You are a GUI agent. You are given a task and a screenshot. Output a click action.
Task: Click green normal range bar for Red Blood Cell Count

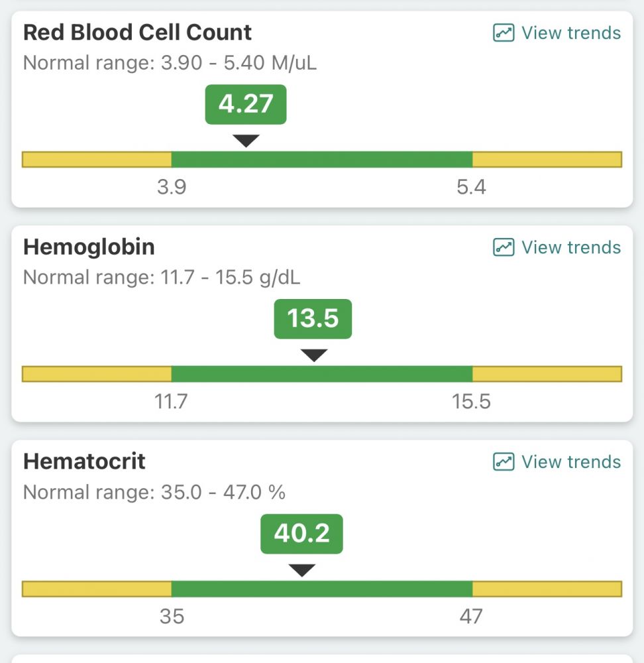coord(321,160)
